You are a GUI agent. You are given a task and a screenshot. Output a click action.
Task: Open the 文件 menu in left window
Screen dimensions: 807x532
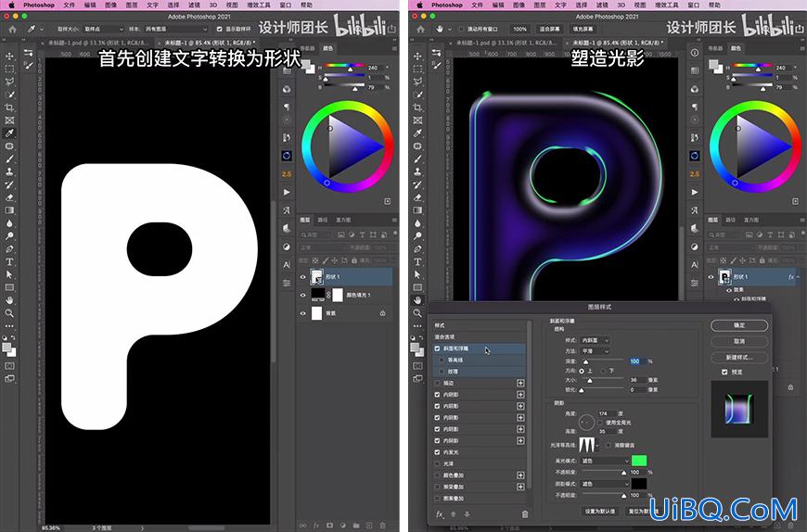click(69, 5)
